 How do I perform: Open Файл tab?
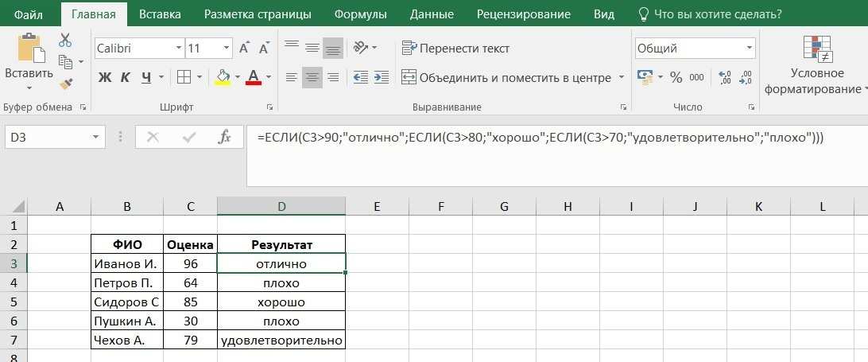point(29,14)
